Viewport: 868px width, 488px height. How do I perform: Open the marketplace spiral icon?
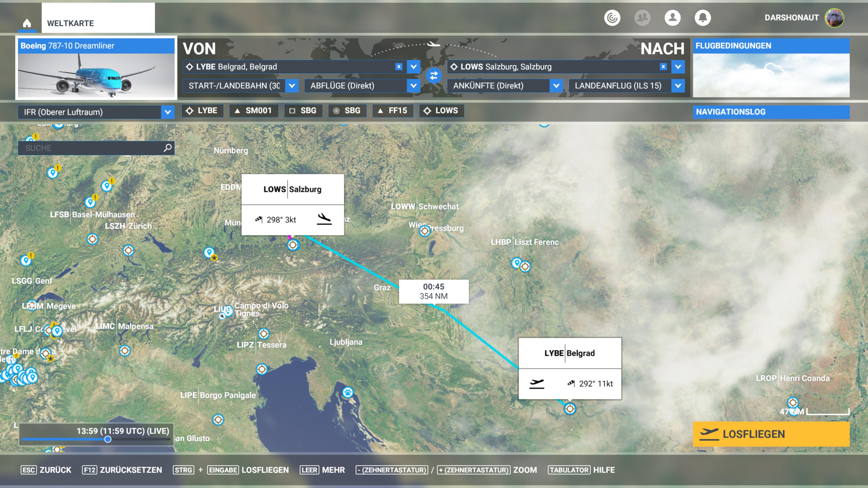point(612,18)
